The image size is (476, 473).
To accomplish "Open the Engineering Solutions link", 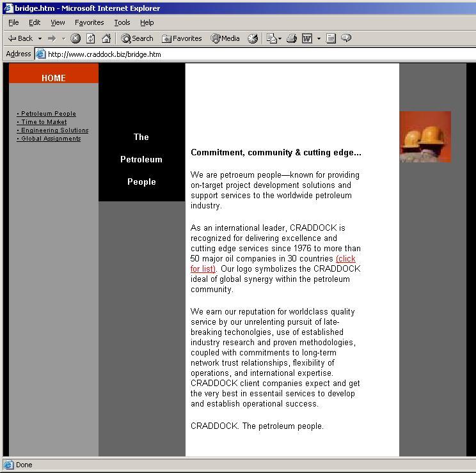I will (52, 130).
